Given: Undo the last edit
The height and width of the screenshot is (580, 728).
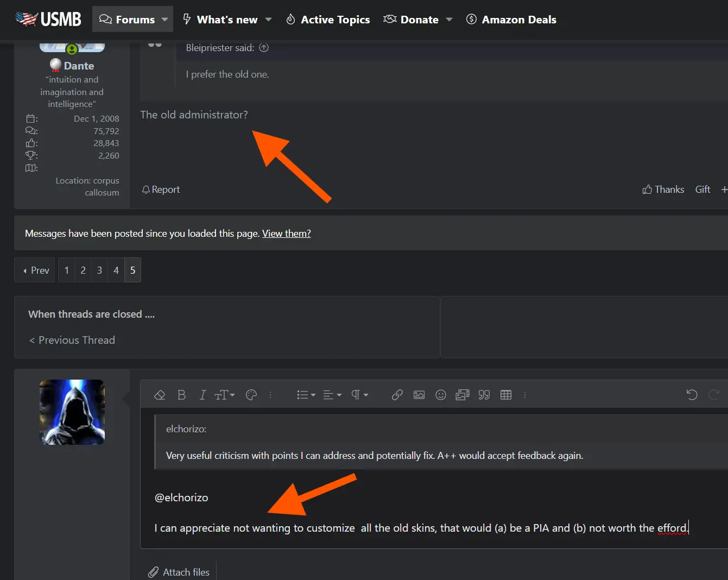Looking at the screenshot, I should tap(692, 395).
